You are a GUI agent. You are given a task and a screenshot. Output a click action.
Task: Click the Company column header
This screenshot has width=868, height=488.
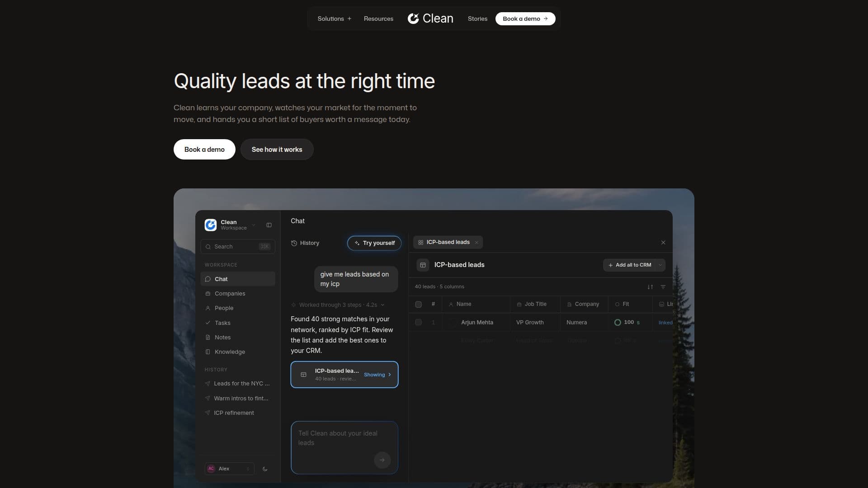click(x=584, y=305)
